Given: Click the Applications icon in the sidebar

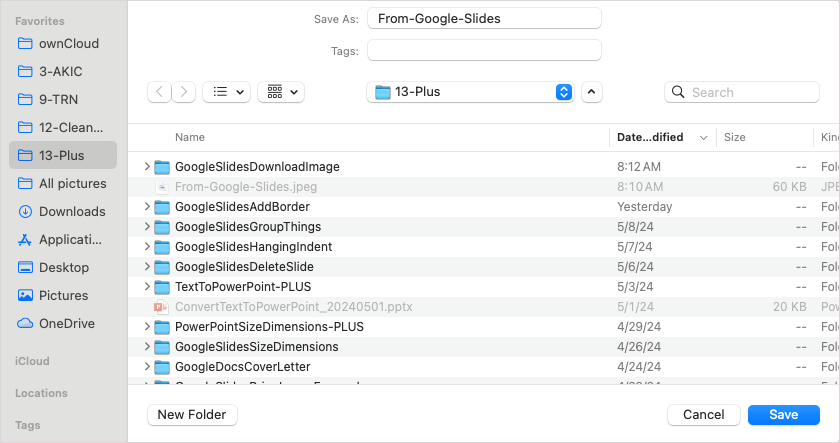Looking at the screenshot, I should coord(25,239).
